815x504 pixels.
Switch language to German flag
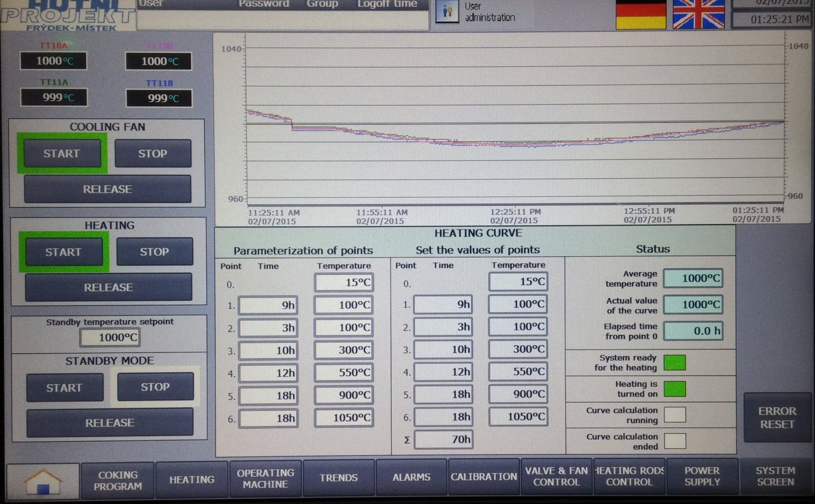(x=641, y=15)
